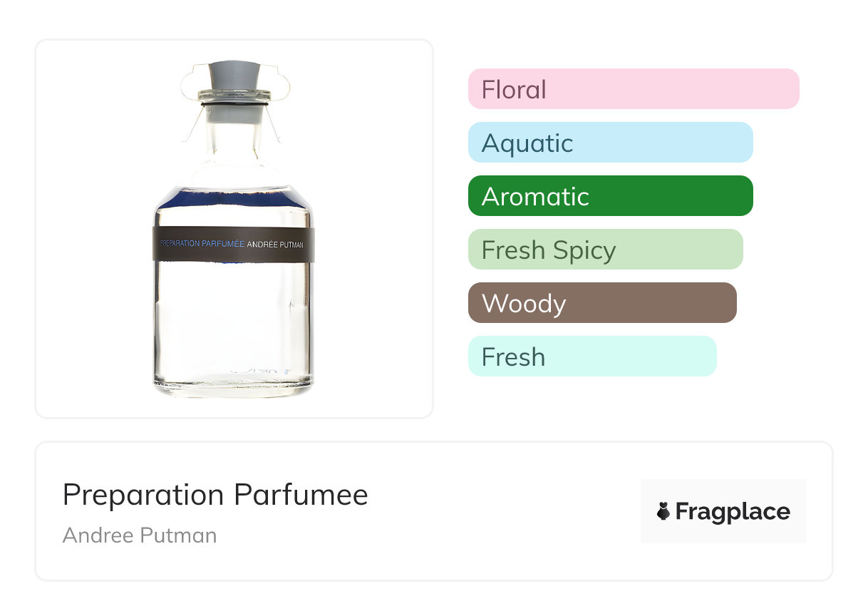Pick the mint Fresh accord bar
The width and height of the screenshot is (868, 616).
592,356
